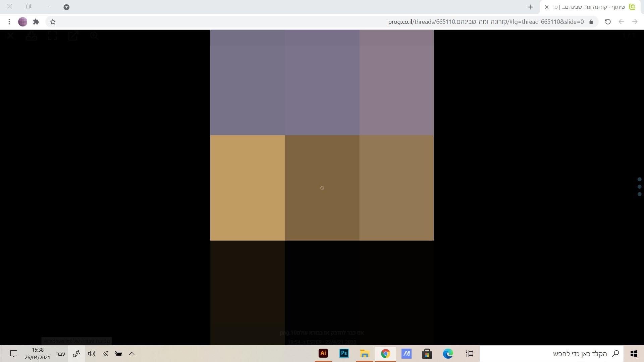Launch Microsoft Edge from the taskbar
The image size is (644, 362).
point(448,353)
